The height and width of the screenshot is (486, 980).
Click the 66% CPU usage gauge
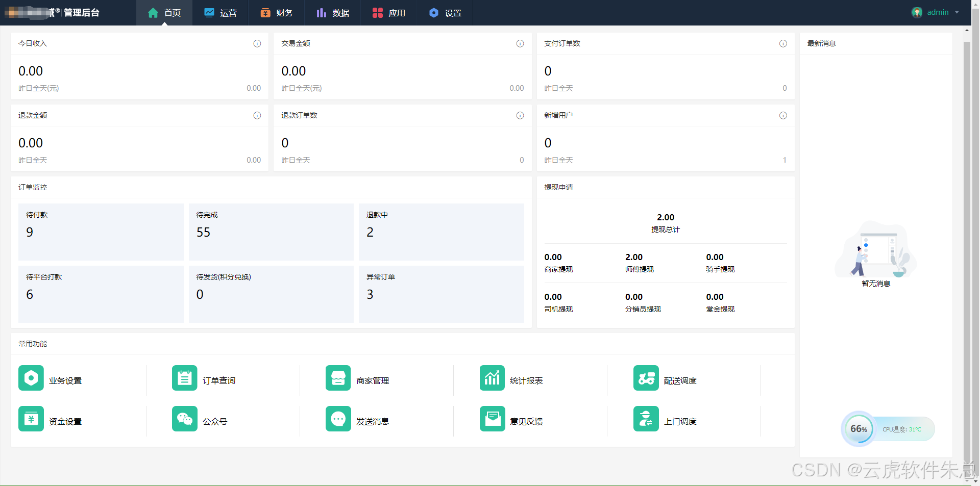(x=859, y=429)
